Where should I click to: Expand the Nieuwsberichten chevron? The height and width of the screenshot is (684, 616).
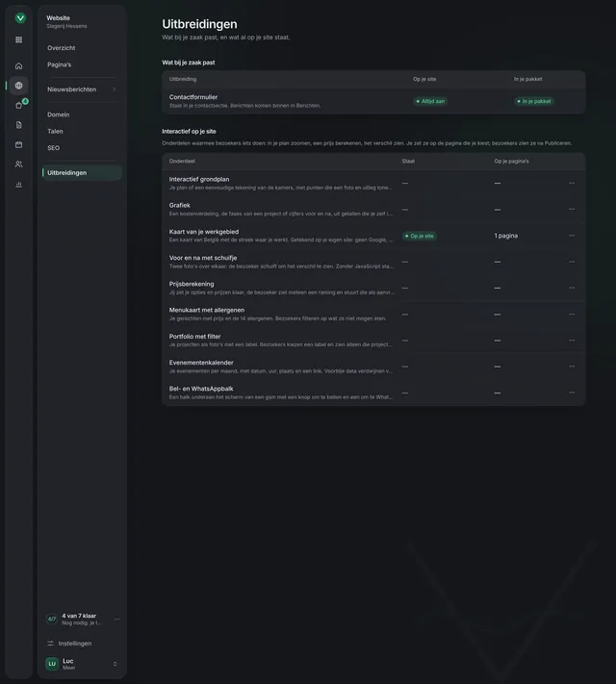pos(115,89)
